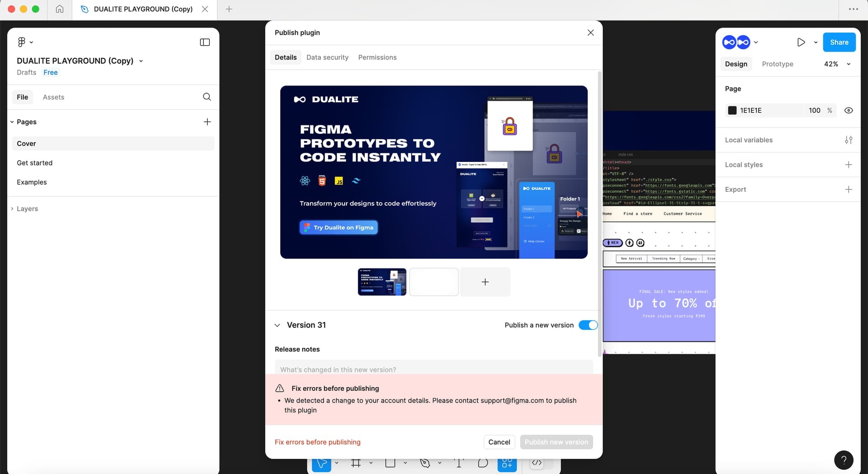This screenshot has width=868, height=474.
Task: Open Pen tool options dropdown arrow
Action: [439, 463]
